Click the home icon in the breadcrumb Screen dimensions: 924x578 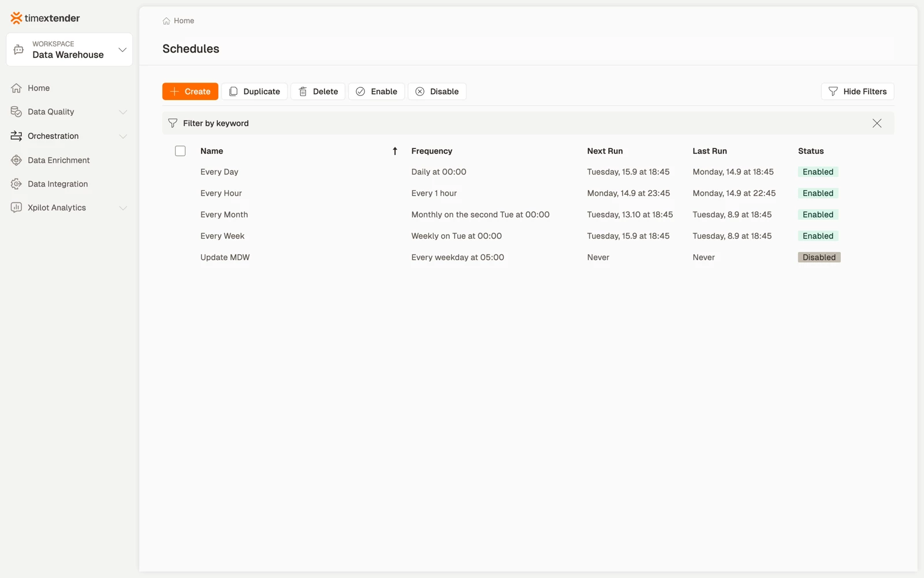[166, 21]
